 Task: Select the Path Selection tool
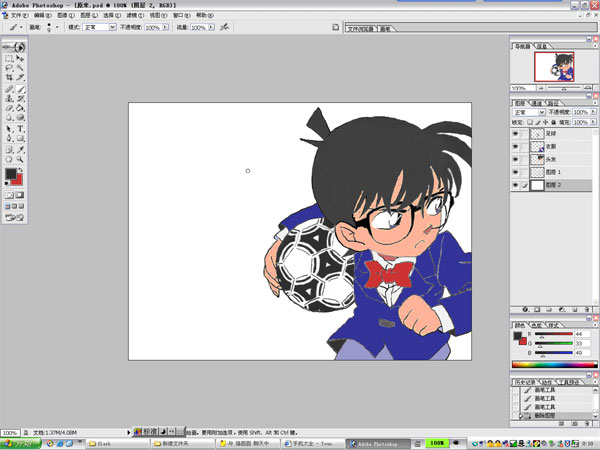pos(9,129)
